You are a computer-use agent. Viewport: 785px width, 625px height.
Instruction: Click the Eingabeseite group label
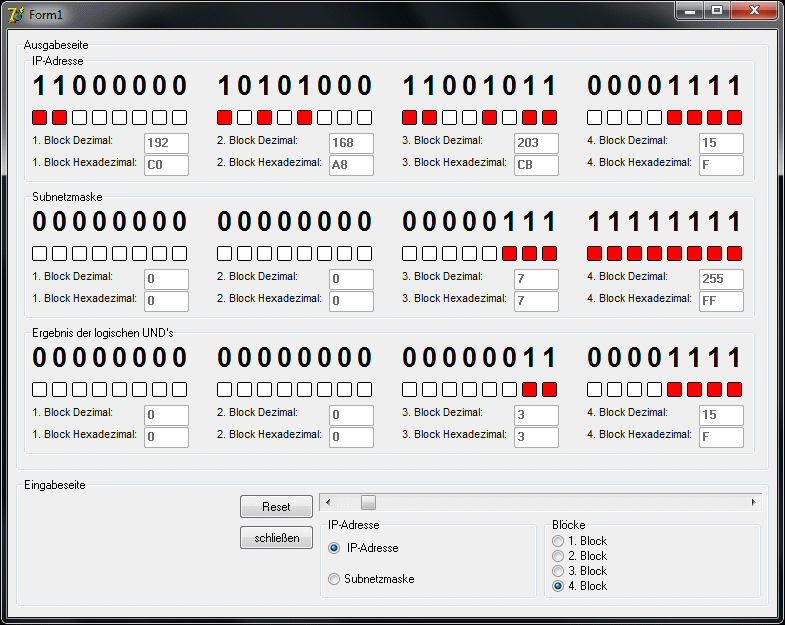tap(55, 485)
